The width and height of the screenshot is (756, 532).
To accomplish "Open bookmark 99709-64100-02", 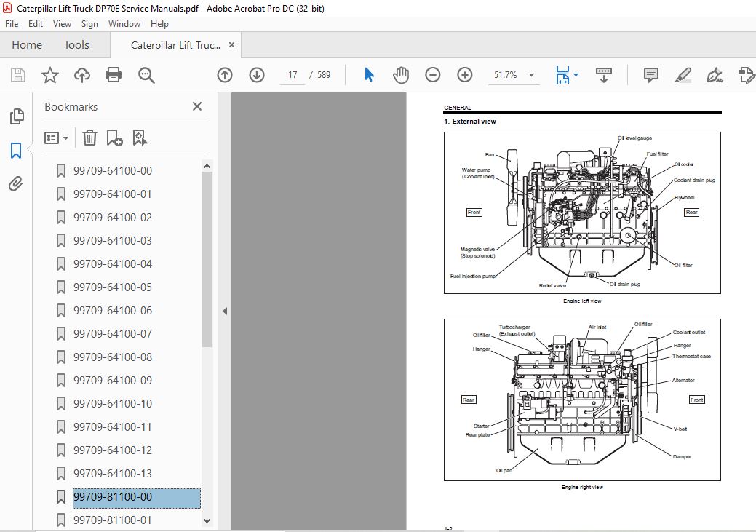I will tap(113, 217).
